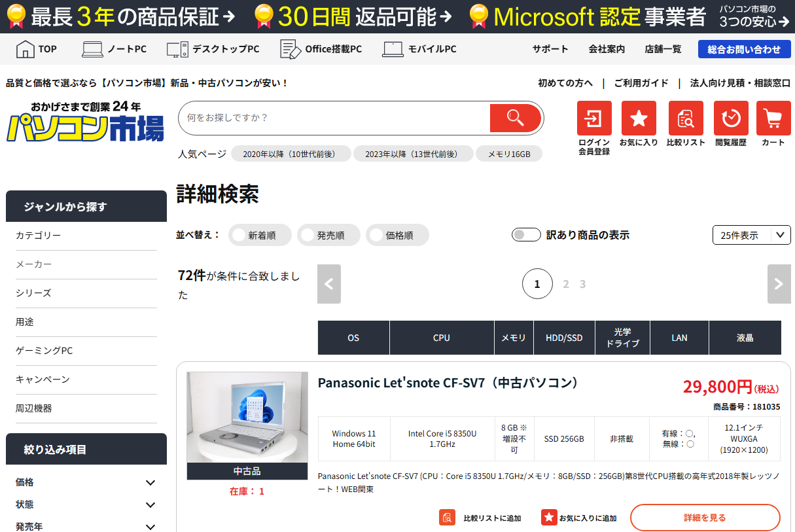Click the TOP house icon

[25, 49]
